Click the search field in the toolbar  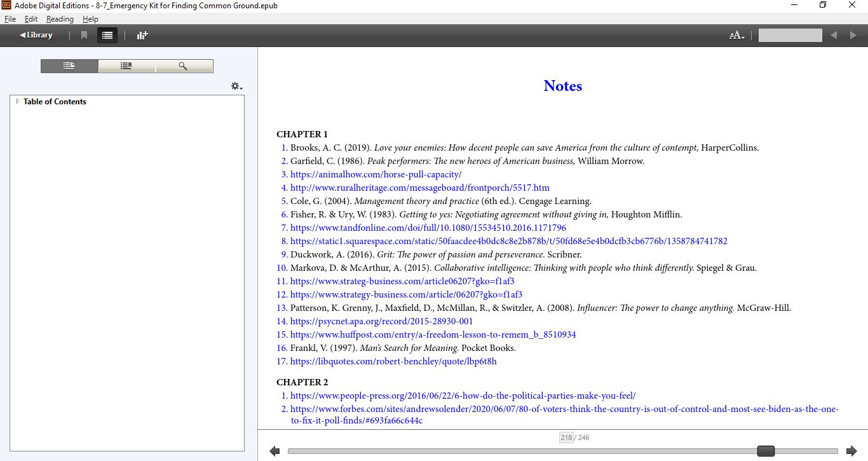pos(790,36)
